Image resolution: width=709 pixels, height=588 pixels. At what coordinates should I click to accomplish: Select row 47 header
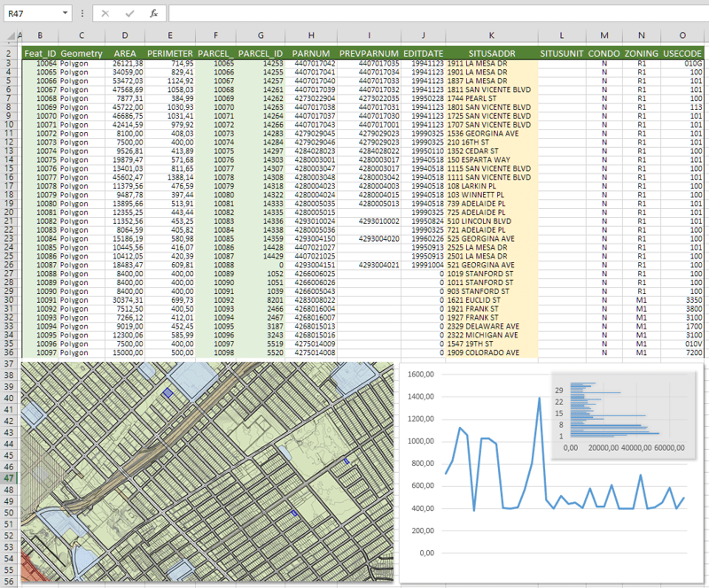pyautogui.click(x=10, y=477)
